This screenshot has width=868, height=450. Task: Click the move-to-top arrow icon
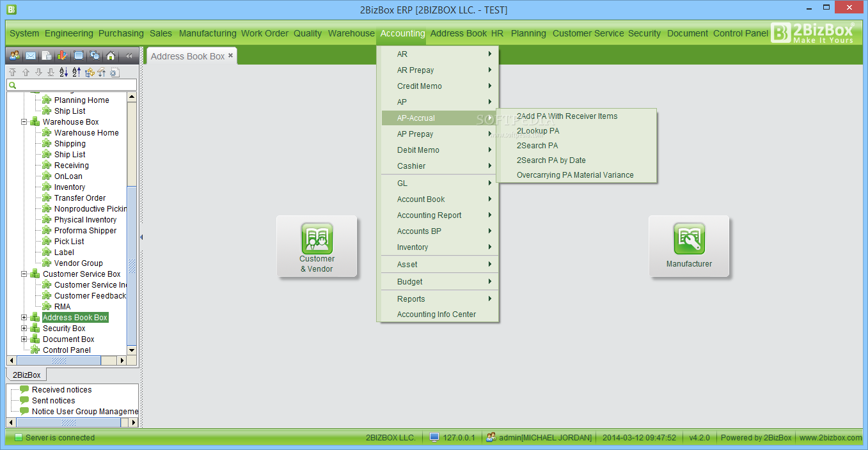tap(12, 72)
